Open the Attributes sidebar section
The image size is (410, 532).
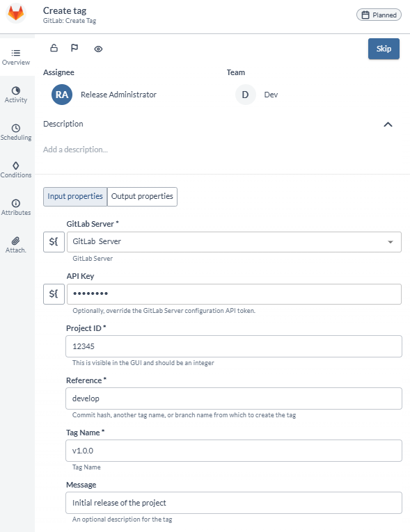pyautogui.click(x=16, y=207)
